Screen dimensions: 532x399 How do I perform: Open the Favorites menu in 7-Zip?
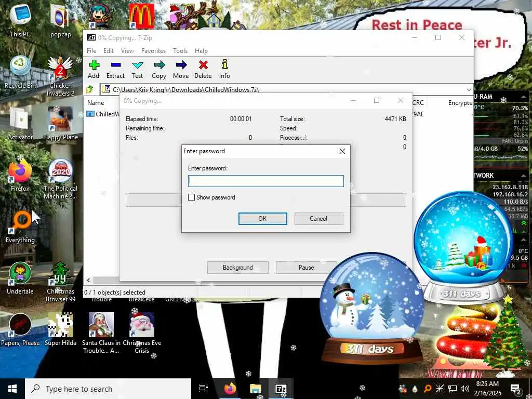pyautogui.click(x=153, y=51)
